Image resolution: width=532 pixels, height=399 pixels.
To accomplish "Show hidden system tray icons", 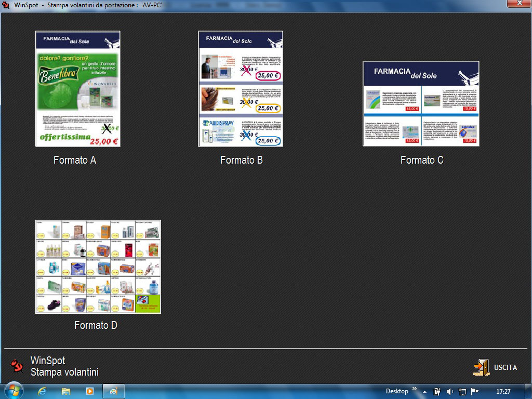I will (425, 392).
